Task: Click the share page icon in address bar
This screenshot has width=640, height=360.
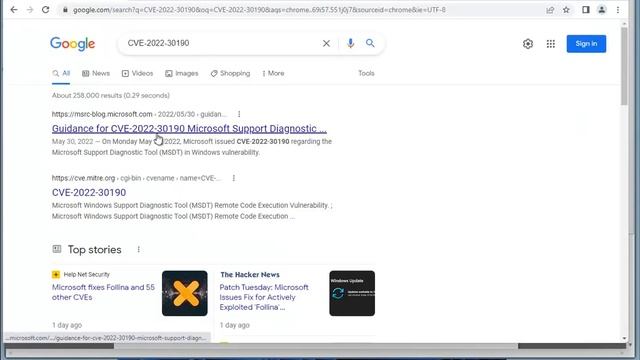Action: [x=550, y=10]
